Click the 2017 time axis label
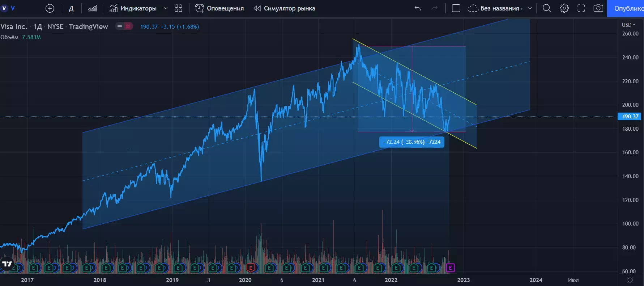 (x=27, y=280)
